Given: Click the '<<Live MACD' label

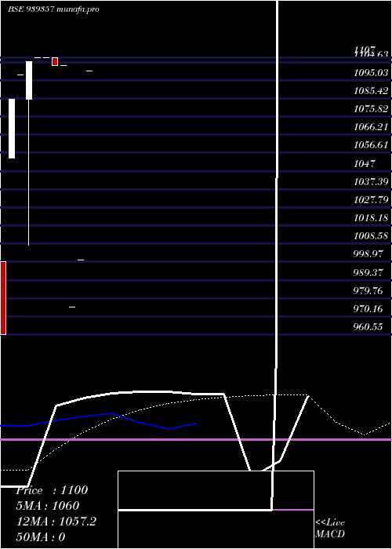Looking at the screenshot, I should pos(330,529).
